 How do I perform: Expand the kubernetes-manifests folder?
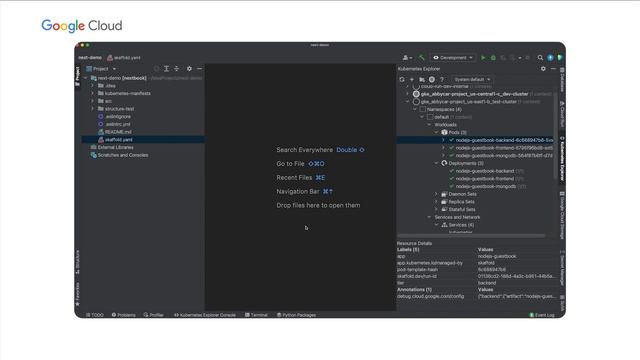[93, 93]
